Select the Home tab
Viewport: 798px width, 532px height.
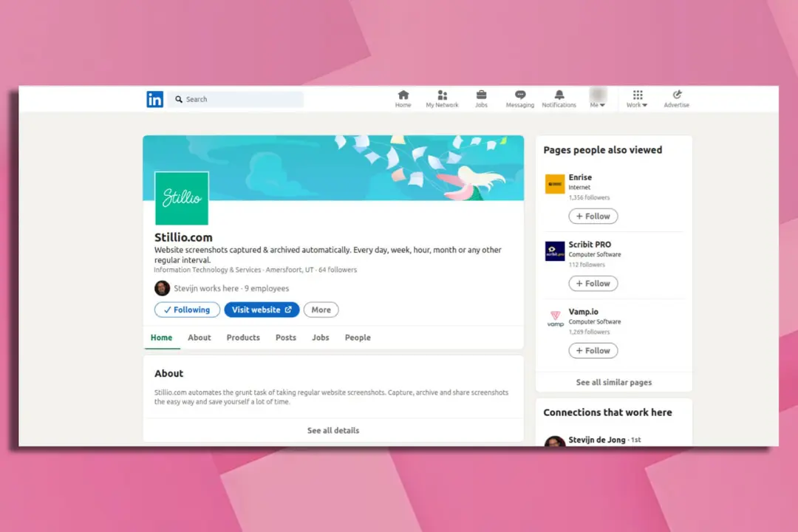pyautogui.click(x=161, y=338)
